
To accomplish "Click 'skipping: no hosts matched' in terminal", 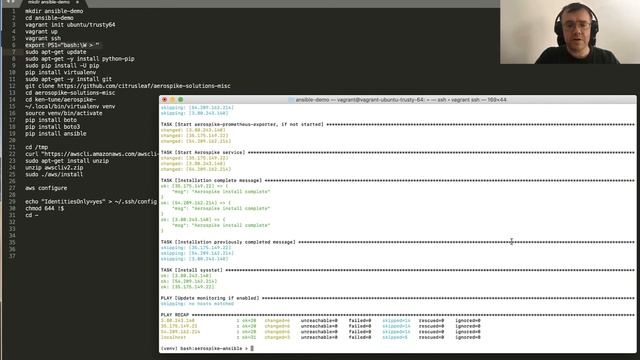I will coord(197,304).
